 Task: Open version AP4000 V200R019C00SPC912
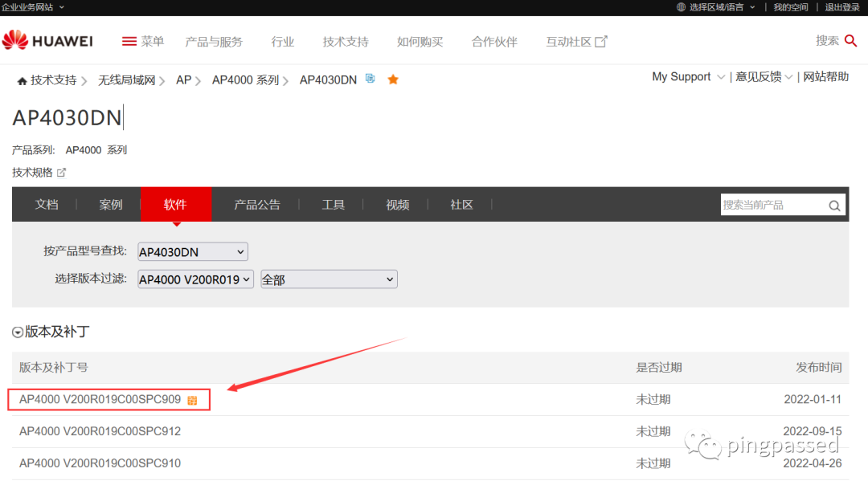point(100,431)
